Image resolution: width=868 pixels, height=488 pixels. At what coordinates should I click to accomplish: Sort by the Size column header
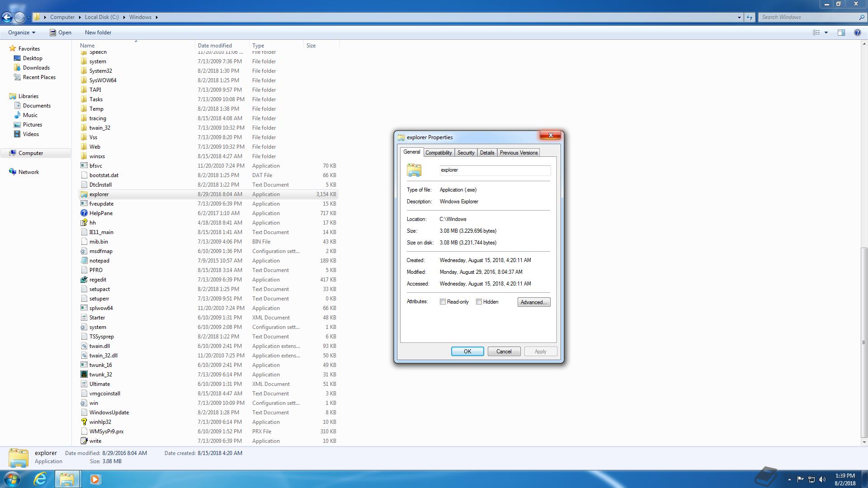(321, 46)
